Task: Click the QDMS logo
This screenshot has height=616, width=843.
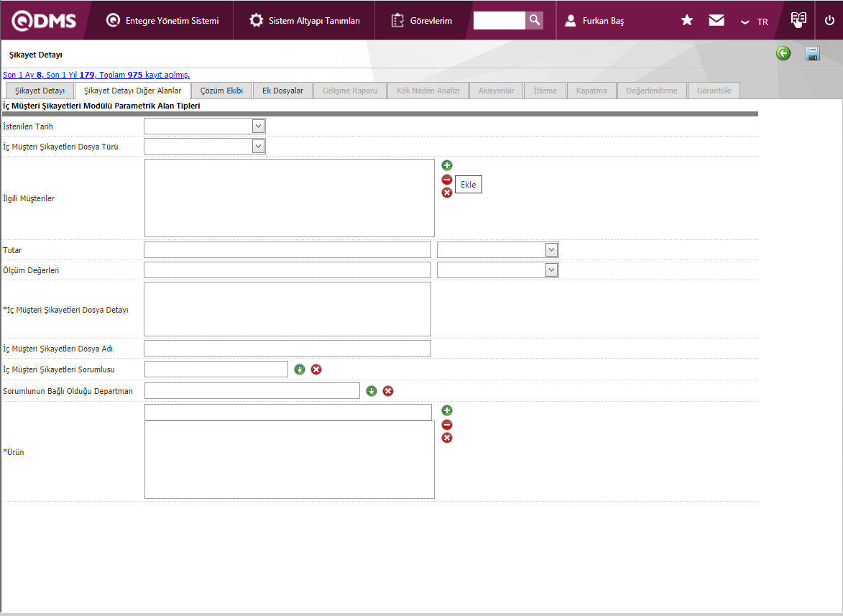Action: tap(44, 20)
